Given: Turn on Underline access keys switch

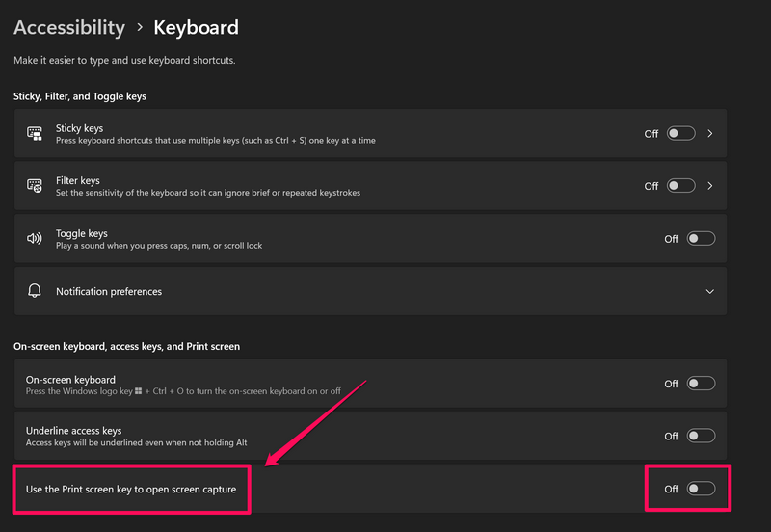Looking at the screenshot, I should 701,436.
